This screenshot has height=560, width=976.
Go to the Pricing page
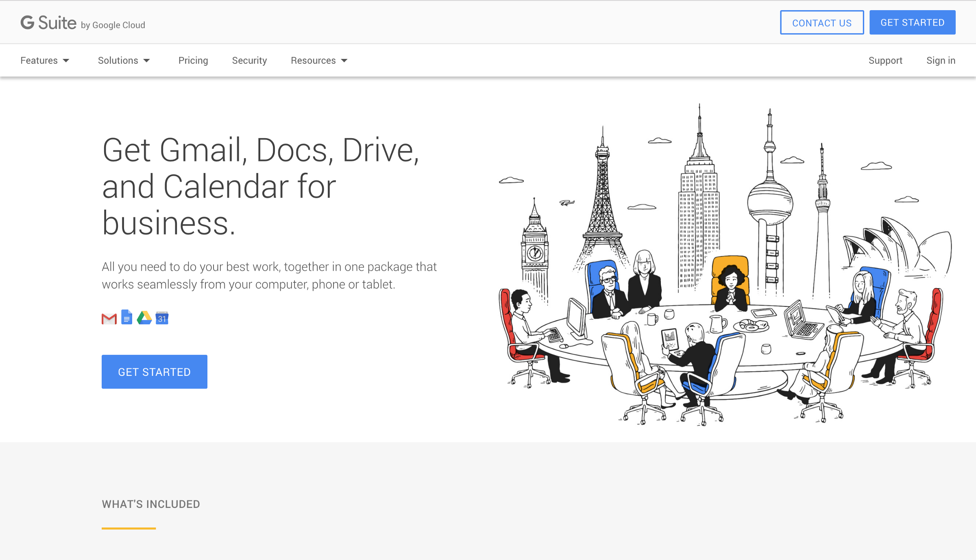pos(193,61)
